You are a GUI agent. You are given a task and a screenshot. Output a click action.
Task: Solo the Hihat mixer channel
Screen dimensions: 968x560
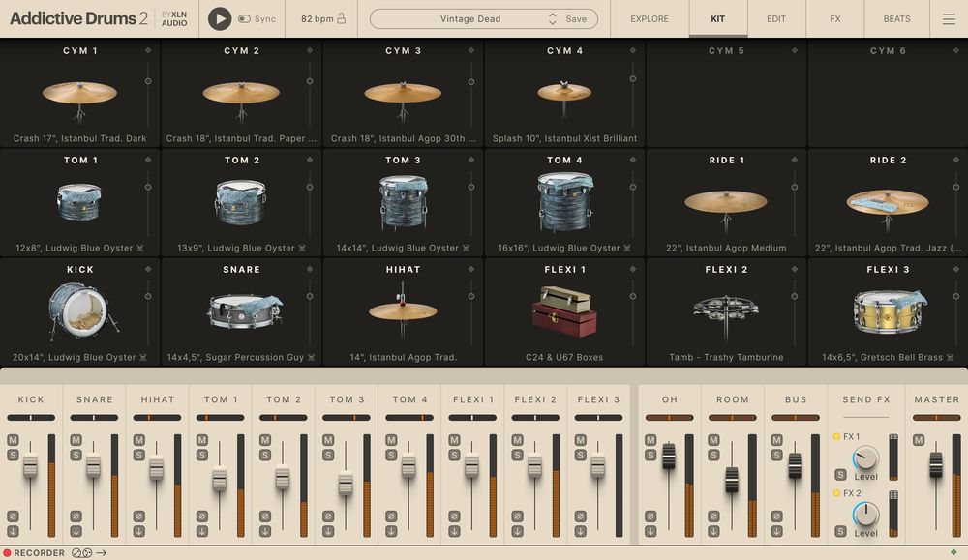point(138,455)
